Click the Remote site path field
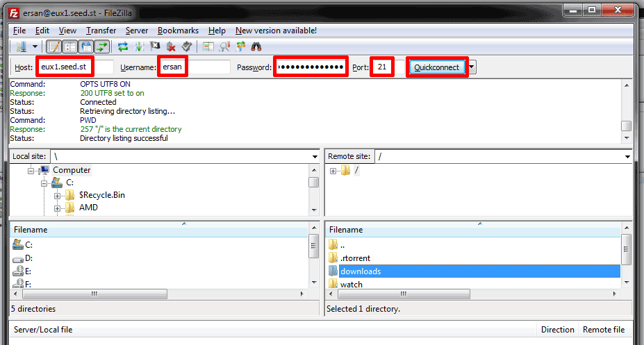 tap(499, 156)
